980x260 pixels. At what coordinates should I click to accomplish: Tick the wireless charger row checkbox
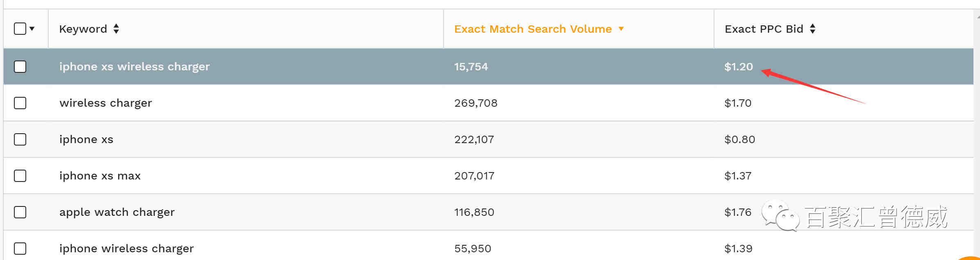pyautogui.click(x=20, y=103)
